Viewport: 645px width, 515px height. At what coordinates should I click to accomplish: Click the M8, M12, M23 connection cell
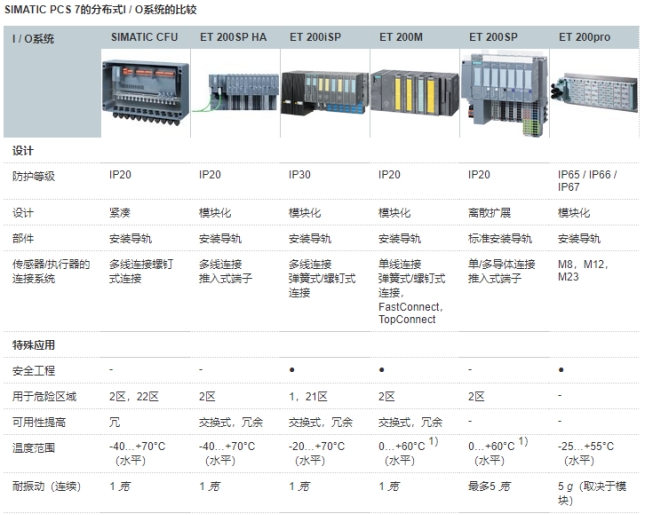583,270
